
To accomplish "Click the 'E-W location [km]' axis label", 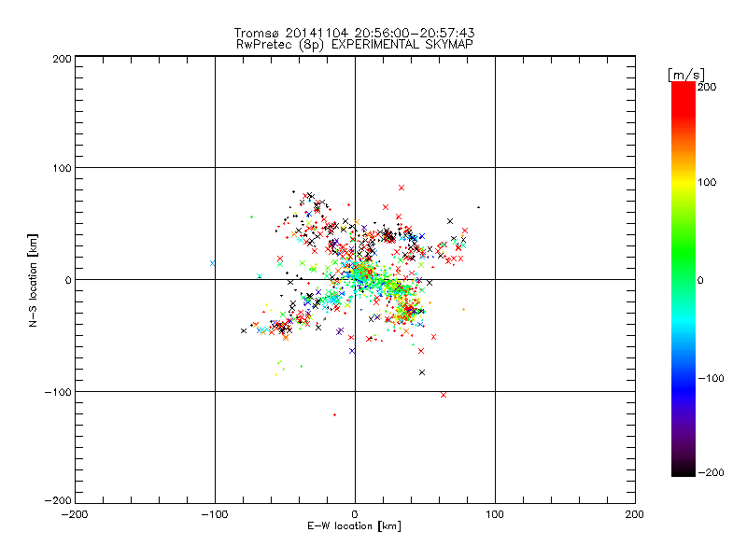I will click(x=354, y=526).
